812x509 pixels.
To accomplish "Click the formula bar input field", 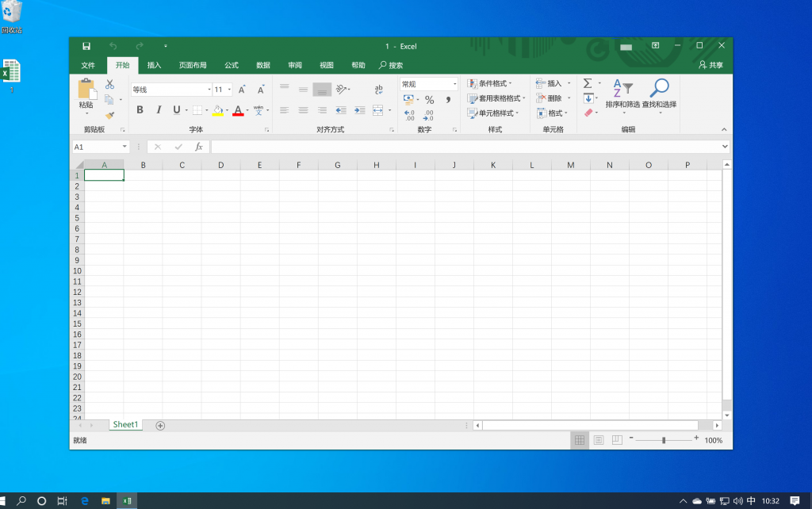I will [x=465, y=147].
